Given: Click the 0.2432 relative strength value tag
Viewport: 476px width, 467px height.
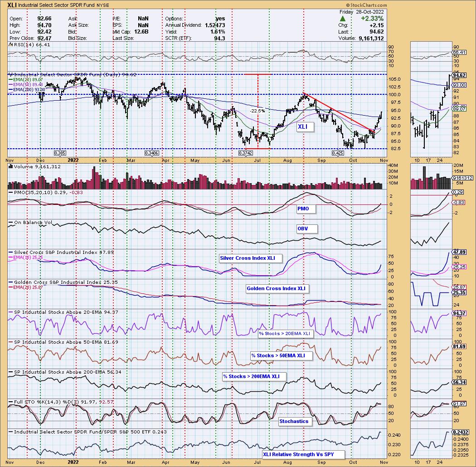Looking at the screenshot, I should [x=461, y=432].
